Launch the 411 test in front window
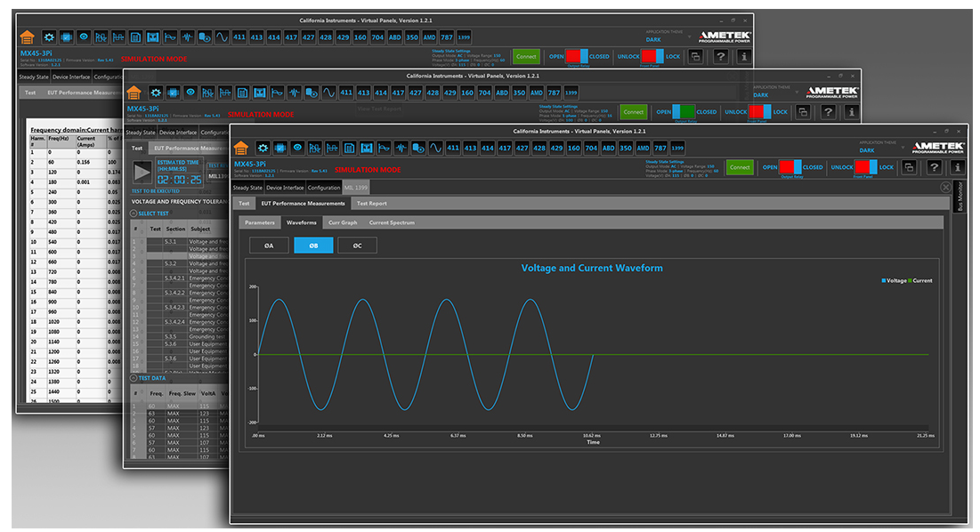Image resolution: width=980 pixels, height=532 pixels. pyautogui.click(x=453, y=148)
